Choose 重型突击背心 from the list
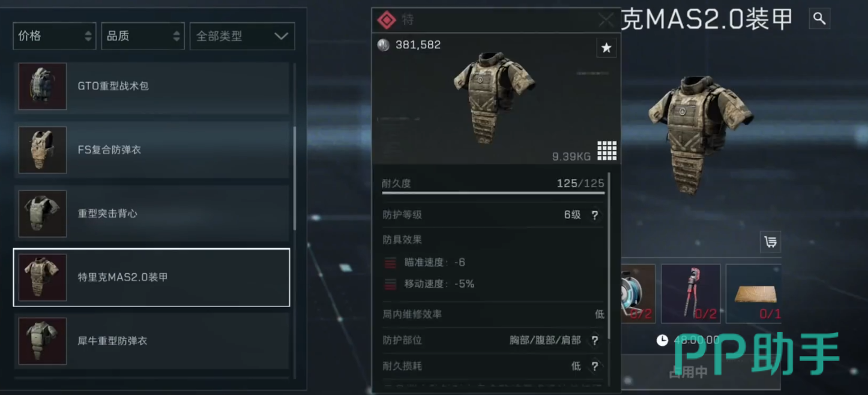The width and height of the screenshot is (868, 395). point(151,214)
